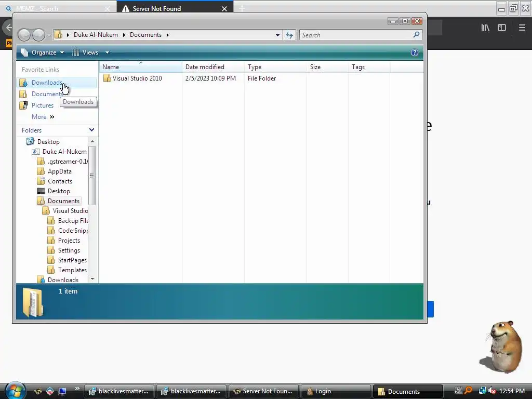Click the Explorer Back navigation button
The height and width of the screenshot is (399, 532).
pos(24,35)
